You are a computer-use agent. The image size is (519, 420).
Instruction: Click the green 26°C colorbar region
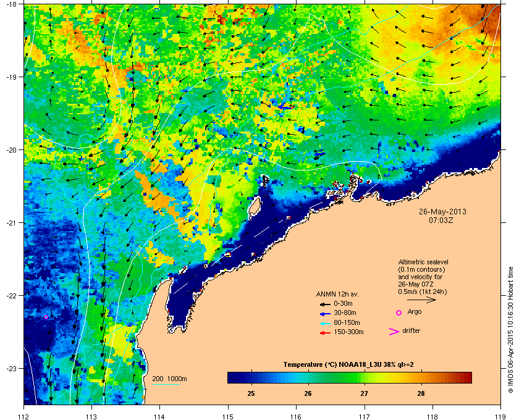tap(308, 377)
